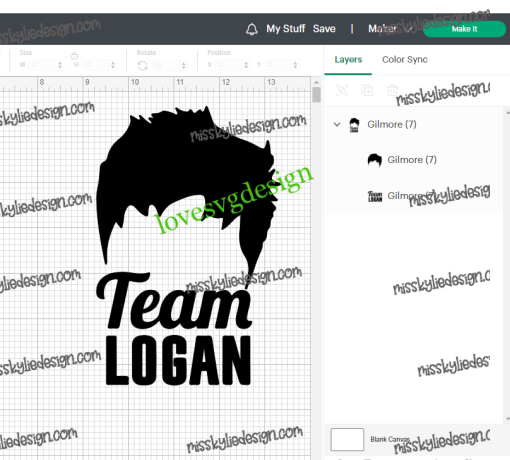Click the Gilmore group thumbnail
The width and height of the screenshot is (510, 460).
point(354,125)
